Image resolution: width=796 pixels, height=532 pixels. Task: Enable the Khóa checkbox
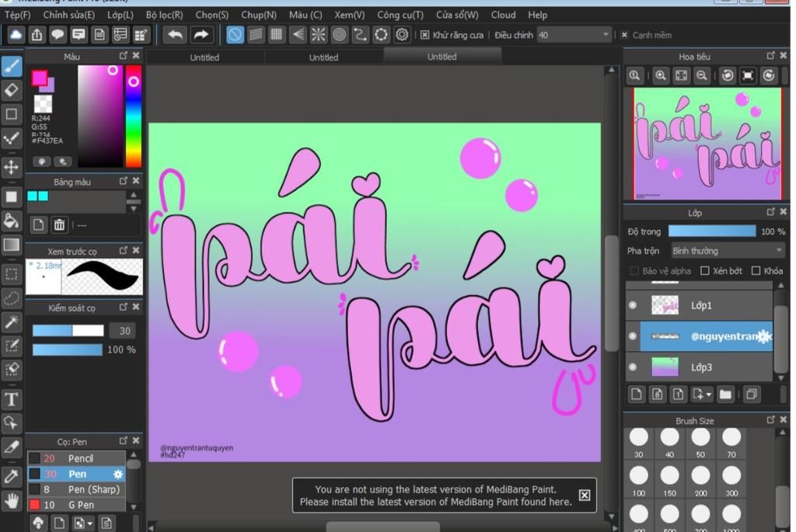point(756,271)
